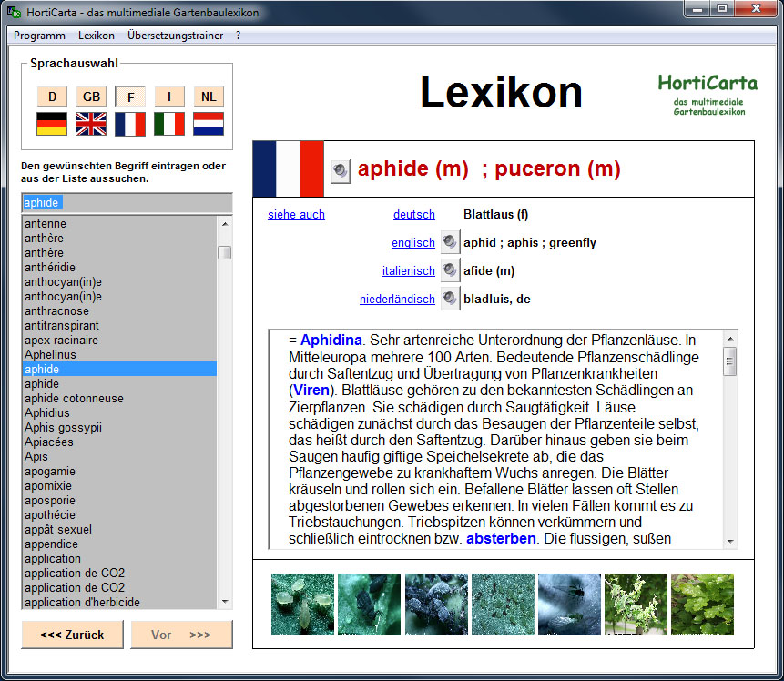The width and height of the screenshot is (784, 681).
Task: Open the Lexikon menu
Action: coord(97,36)
